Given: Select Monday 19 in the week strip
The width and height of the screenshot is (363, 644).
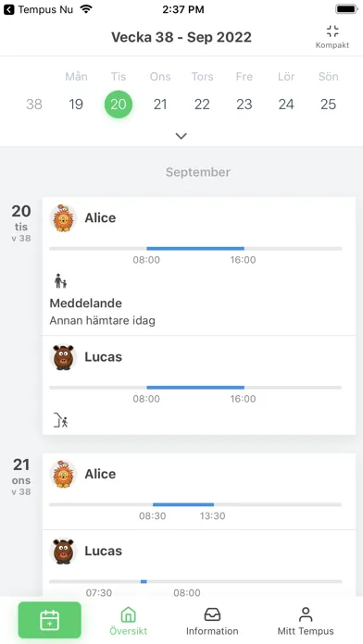Looking at the screenshot, I should pos(76,105).
